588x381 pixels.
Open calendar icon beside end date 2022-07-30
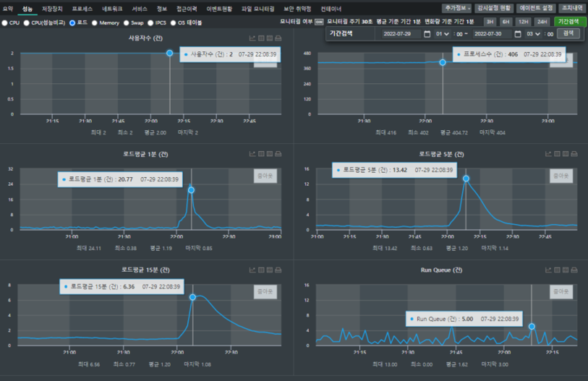[517, 34]
